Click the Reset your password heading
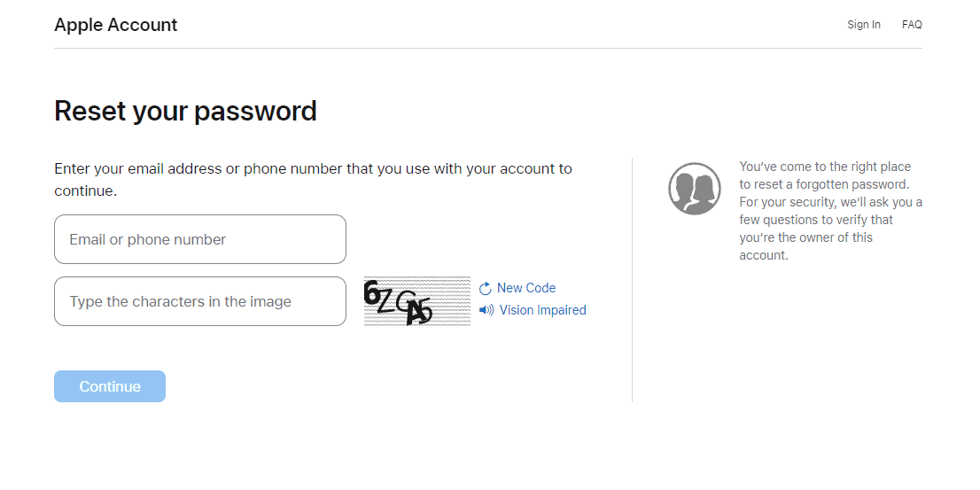This screenshot has width=980, height=490. pos(185,111)
